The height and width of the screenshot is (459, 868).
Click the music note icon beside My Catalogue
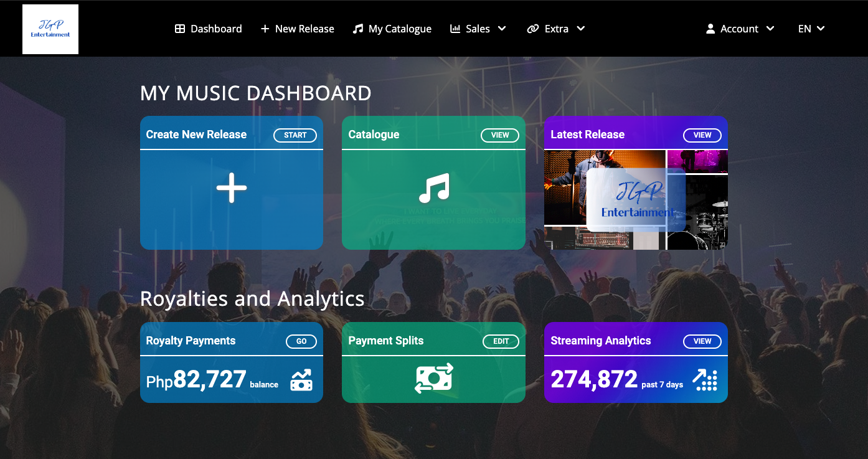358,28
